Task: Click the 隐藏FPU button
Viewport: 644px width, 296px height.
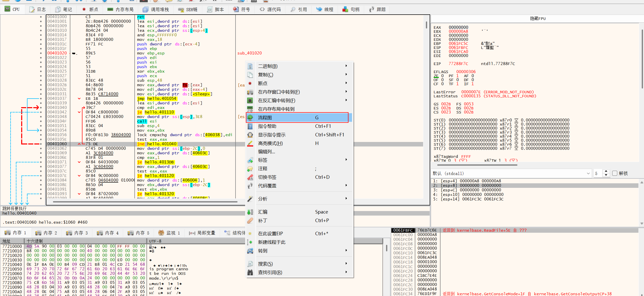Action: 538,18
